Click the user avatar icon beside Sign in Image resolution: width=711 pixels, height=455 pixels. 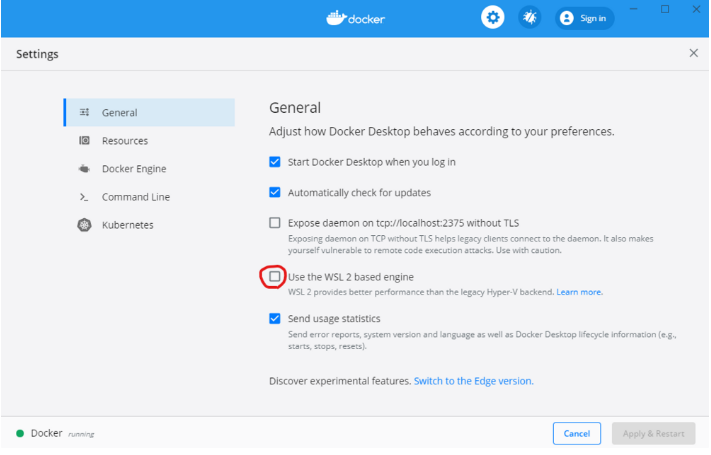(x=566, y=18)
